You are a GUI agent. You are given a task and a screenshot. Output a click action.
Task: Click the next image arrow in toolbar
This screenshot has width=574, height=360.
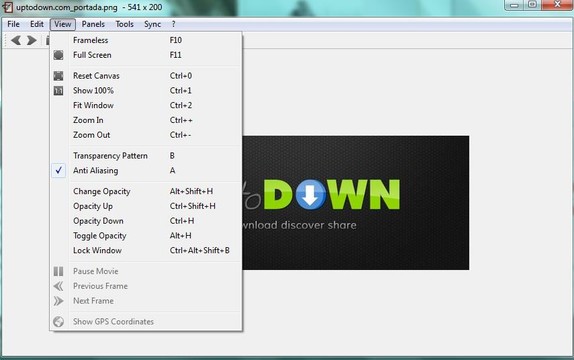click(32, 40)
